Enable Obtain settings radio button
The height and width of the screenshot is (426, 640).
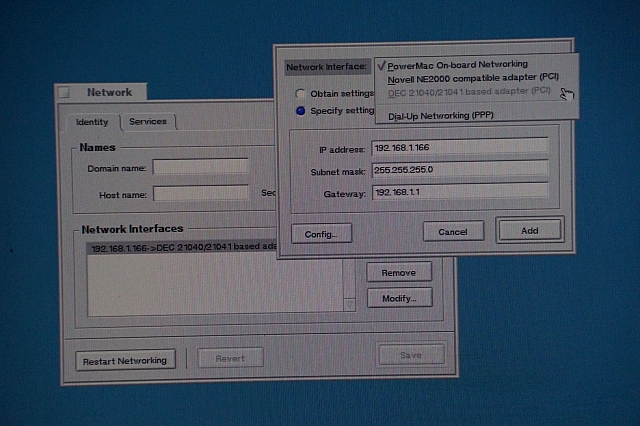pos(300,94)
